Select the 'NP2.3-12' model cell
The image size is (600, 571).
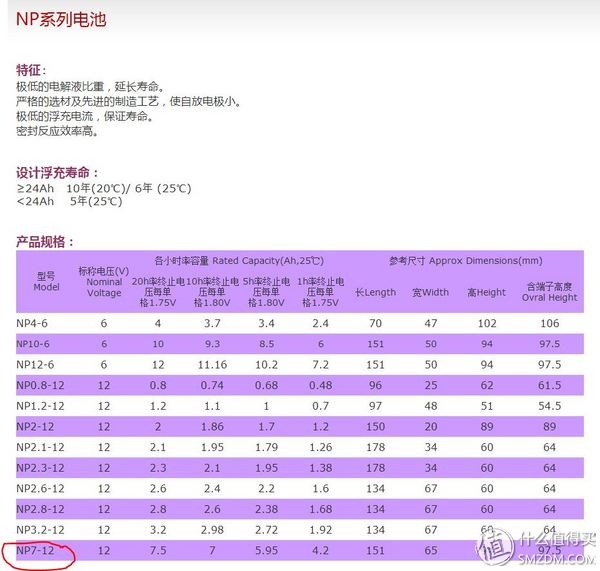coord(40,468)
